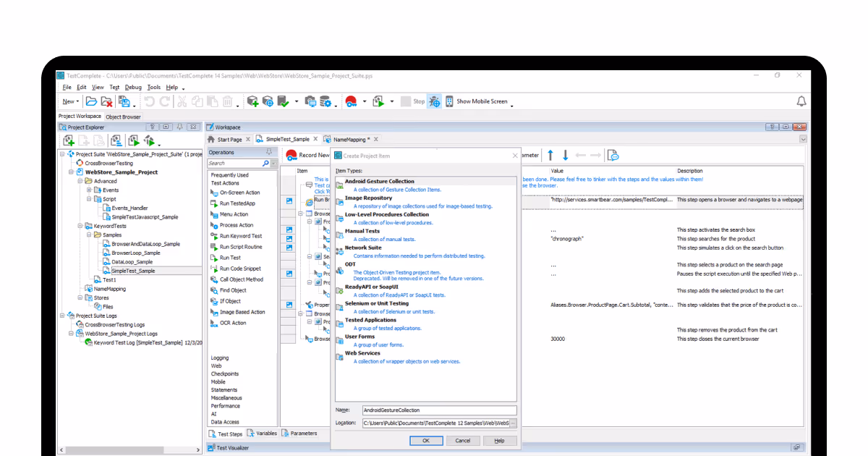Click the Close project red-X icon

click(x=106, y=101)
